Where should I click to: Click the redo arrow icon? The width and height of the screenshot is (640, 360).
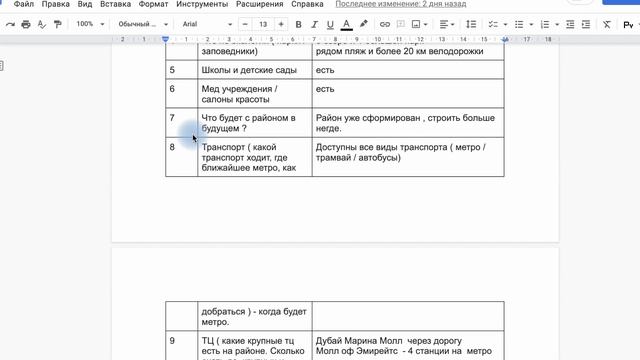[10, 24]
